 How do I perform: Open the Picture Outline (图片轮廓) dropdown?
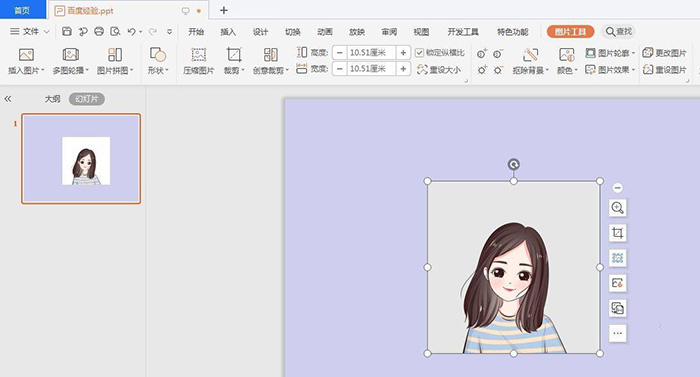633,53
